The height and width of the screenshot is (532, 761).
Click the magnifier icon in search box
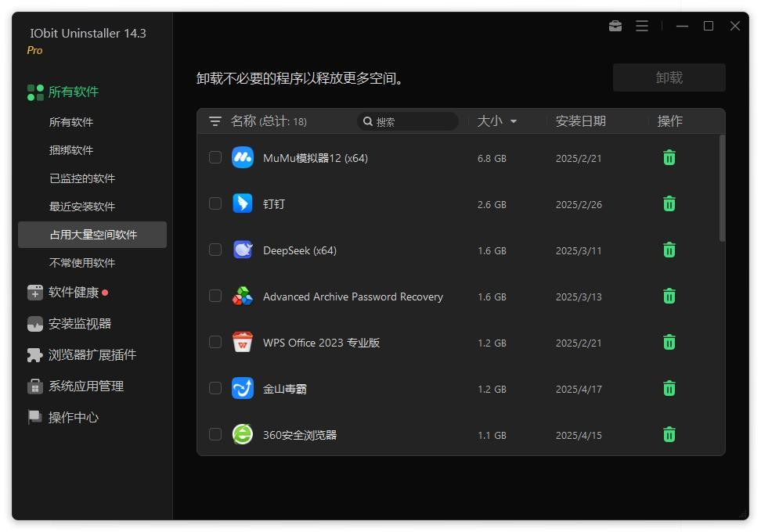point(368,121)
